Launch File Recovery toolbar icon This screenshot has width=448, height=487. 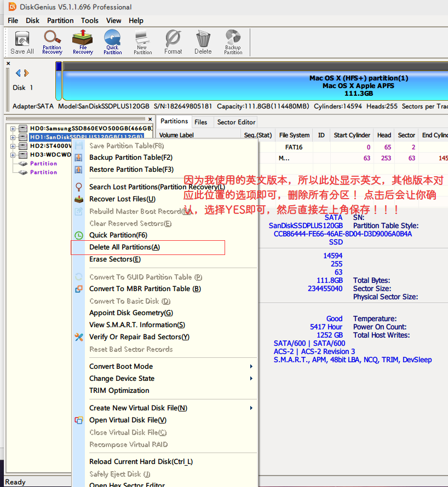(83, 42)
